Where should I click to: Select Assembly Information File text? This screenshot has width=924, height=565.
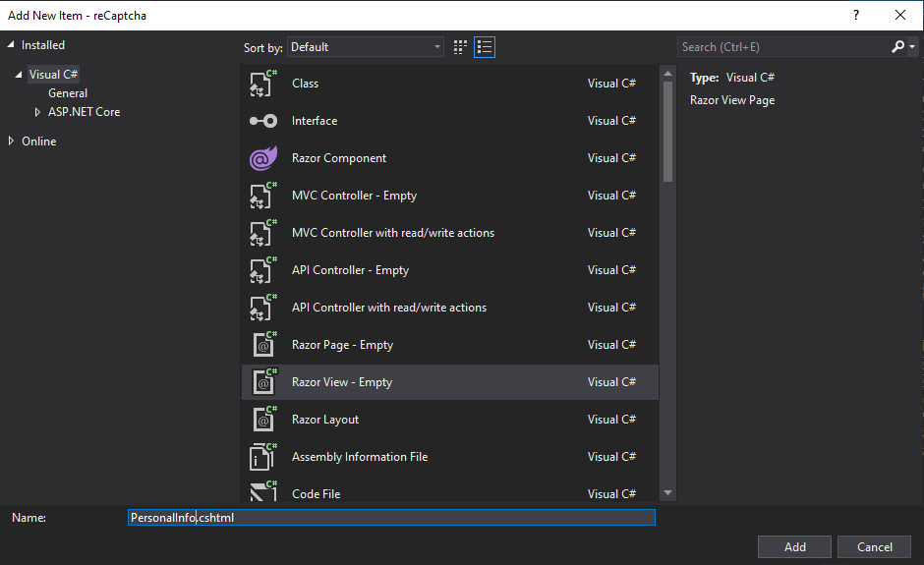click(x=360, y=457)
